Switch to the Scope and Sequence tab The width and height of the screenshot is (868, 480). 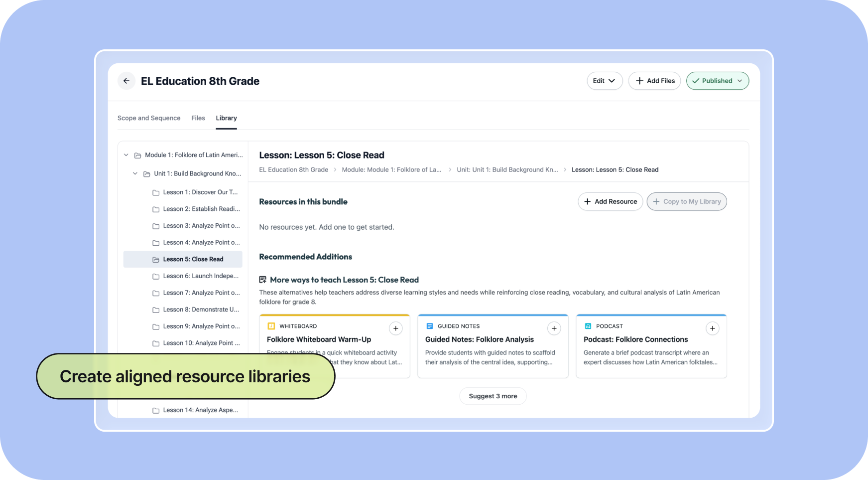(x=149, y=118)
